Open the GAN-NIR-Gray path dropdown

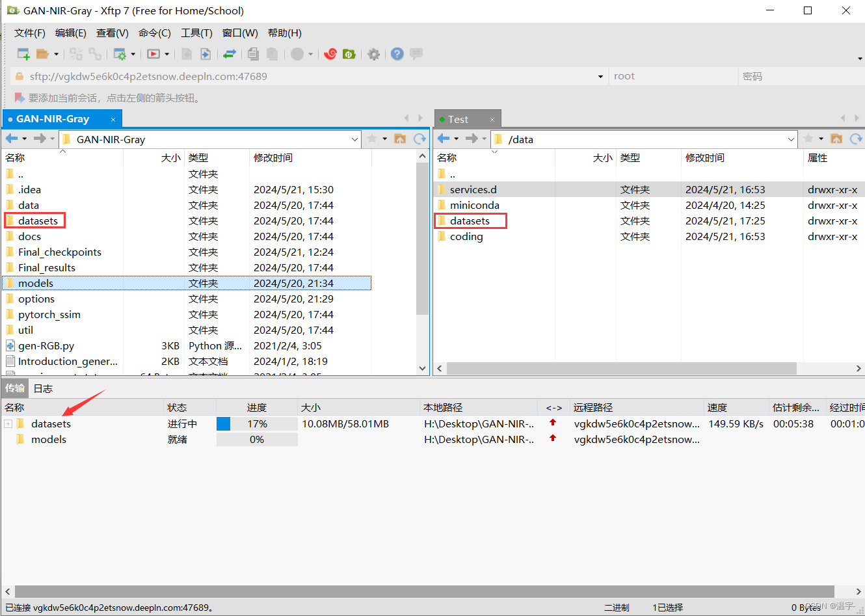354,139
